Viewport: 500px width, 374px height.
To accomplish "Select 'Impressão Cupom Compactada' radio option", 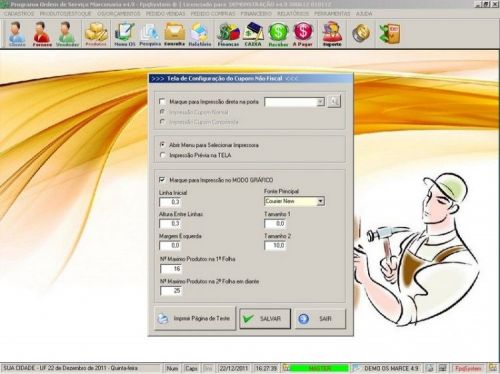I will click(x=162, y=122).
